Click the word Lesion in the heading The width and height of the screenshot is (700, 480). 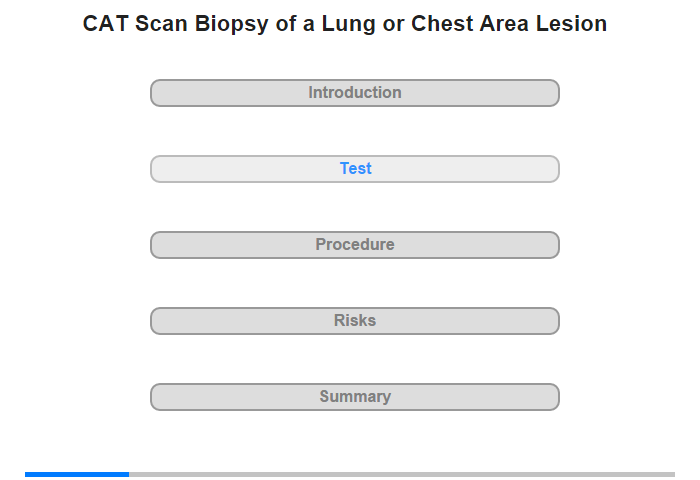[x=571, y=24]
